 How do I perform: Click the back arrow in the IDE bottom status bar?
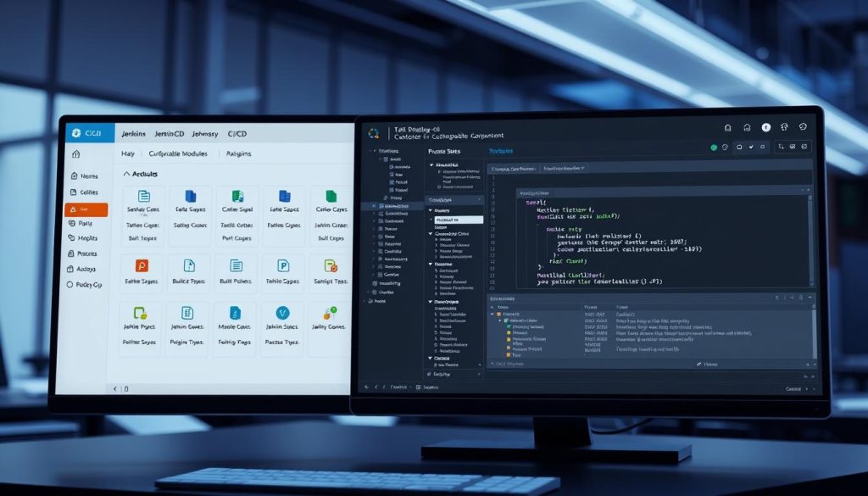(366, 387)
